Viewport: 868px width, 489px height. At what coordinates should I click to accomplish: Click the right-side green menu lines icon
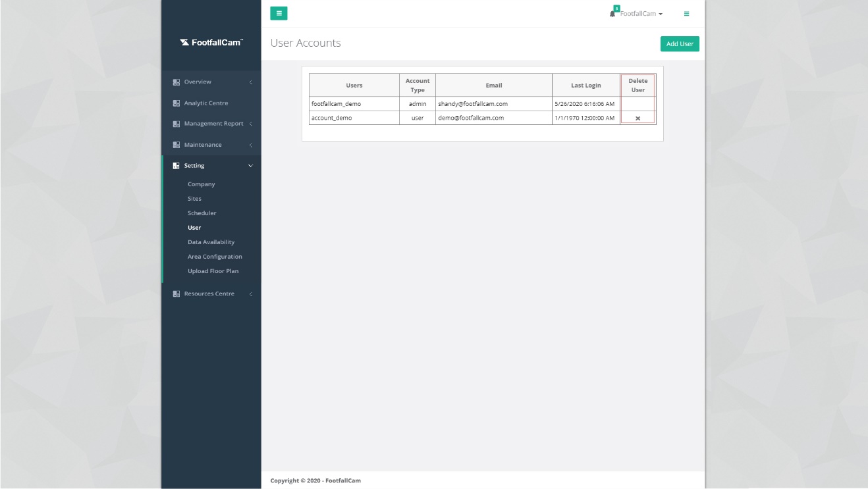[x=686, y=13]
